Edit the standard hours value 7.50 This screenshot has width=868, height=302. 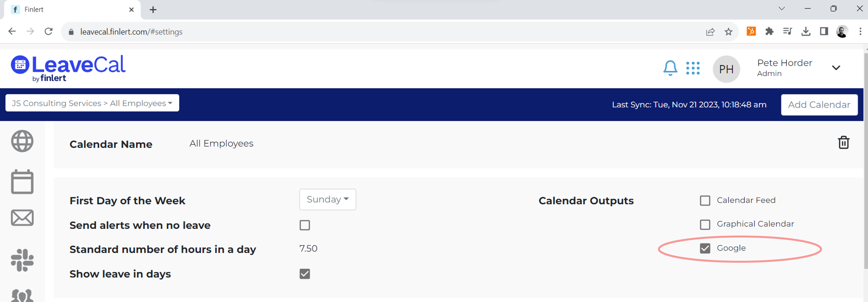(x=308, y=249)
